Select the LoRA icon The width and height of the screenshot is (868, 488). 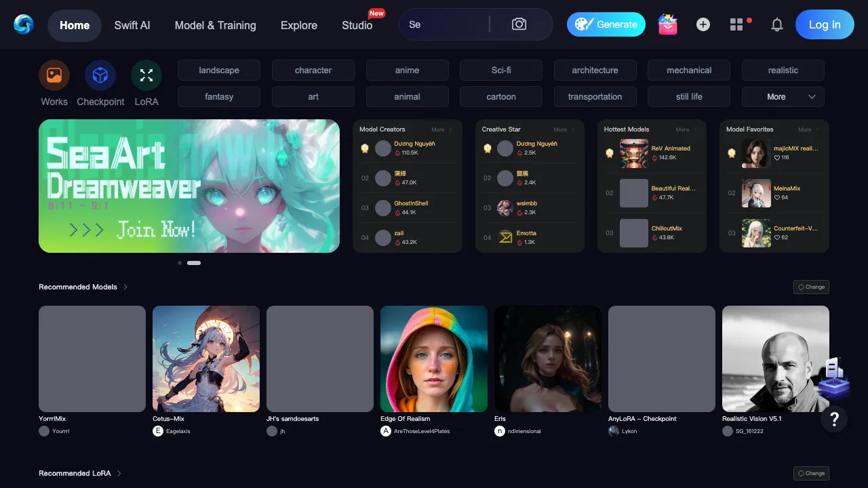(146, 75)
